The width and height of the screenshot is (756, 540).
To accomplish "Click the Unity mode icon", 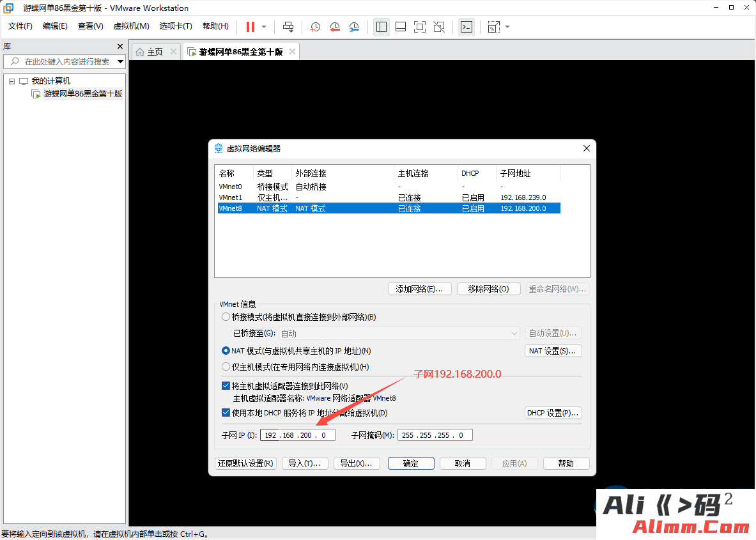I will 439,27.
